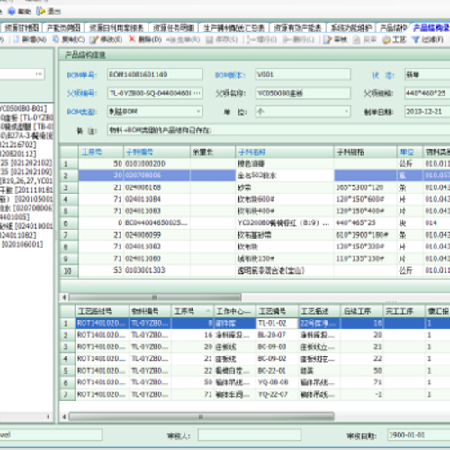The width and height of the screenshot is (450, 450).
Task: Click the BOM number input field
Action: pos(155,74)
